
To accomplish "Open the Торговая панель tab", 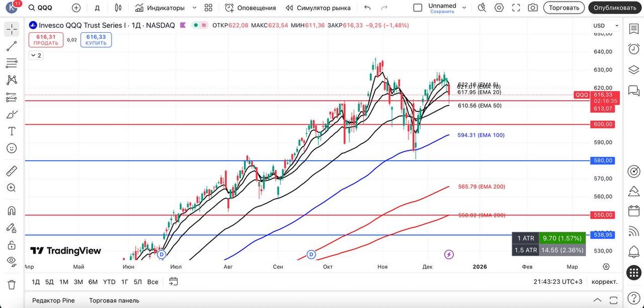I will click(114, 300).
